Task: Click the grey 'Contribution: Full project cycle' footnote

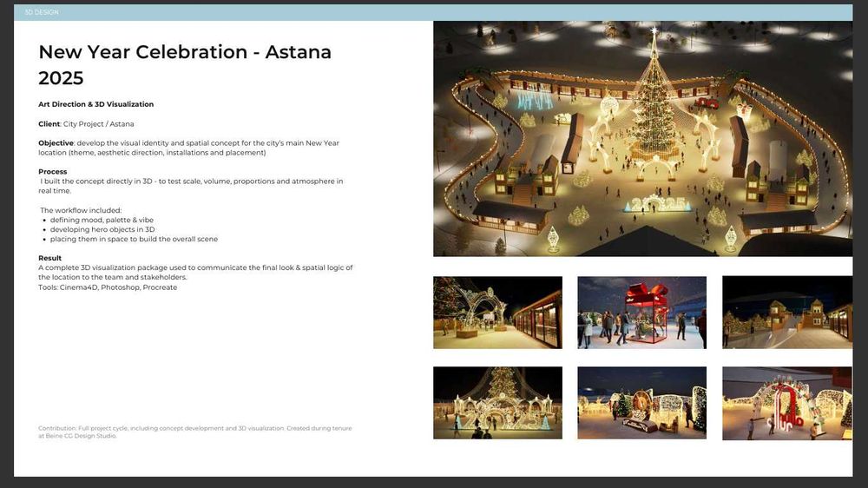Action: [194, 432]
